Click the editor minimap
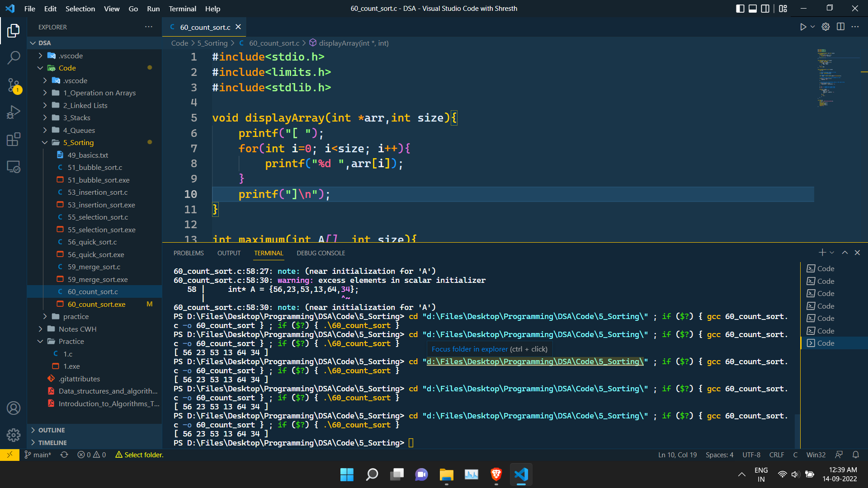 pyautogui.click(x=838, y=78)
